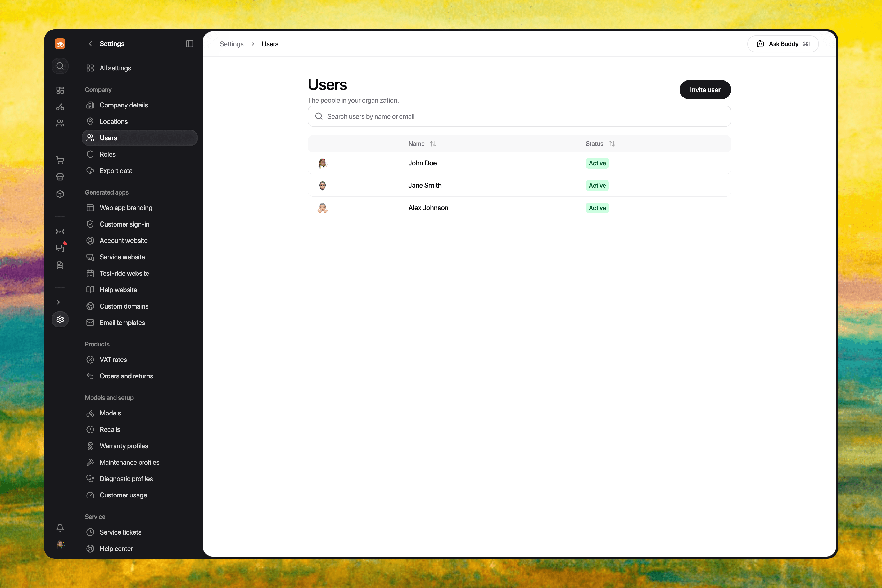
Task: Open the shopping cart icon in rail
Action: click(x=60, y=160)
